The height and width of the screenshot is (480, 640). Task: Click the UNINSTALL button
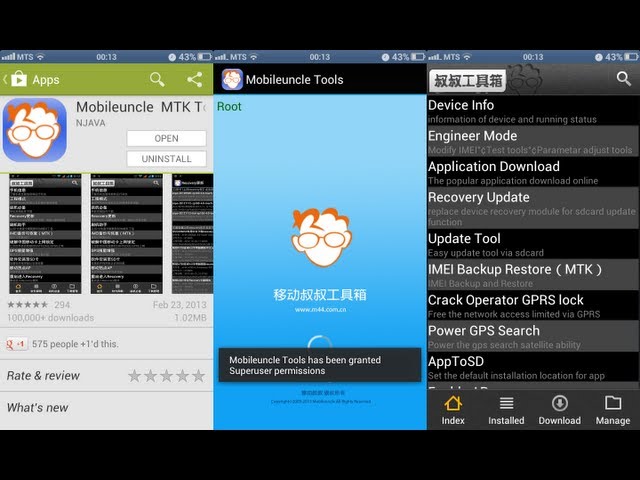point(166,159)
